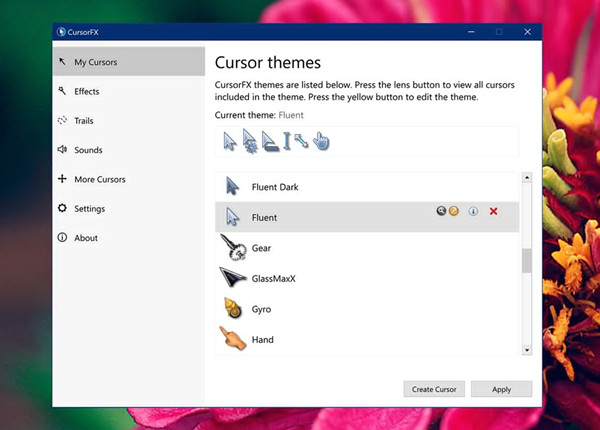600x430 pixels.
Task: Click the Hand cursor thumbnail
Action: (x=233, y=338)
